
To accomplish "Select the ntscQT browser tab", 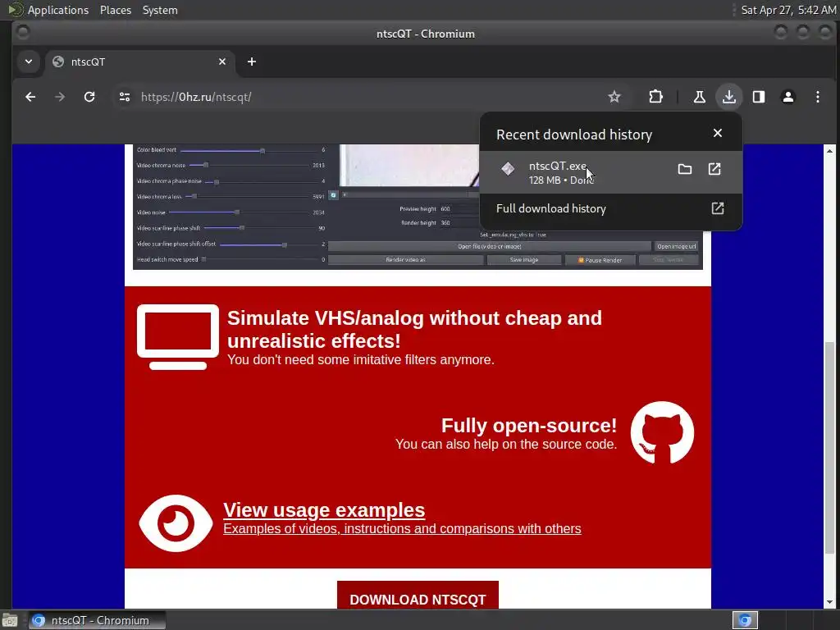I will [x=139, y=62].
